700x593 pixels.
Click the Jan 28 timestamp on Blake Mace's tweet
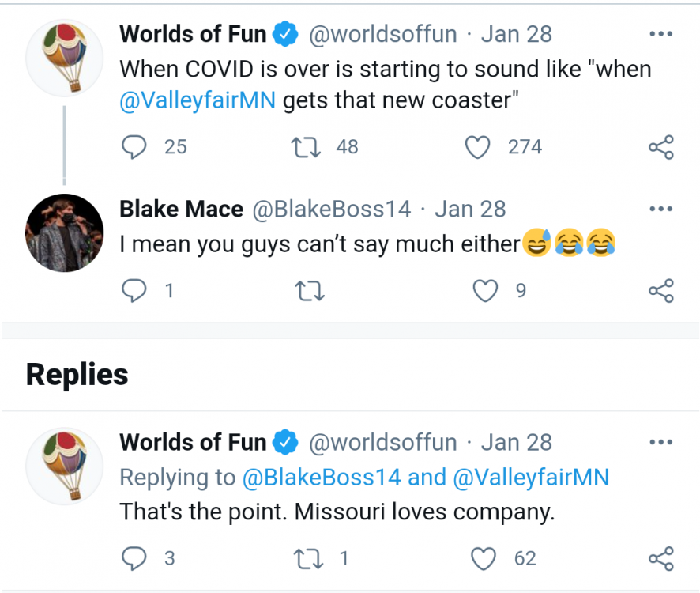(x=470, y=208)
